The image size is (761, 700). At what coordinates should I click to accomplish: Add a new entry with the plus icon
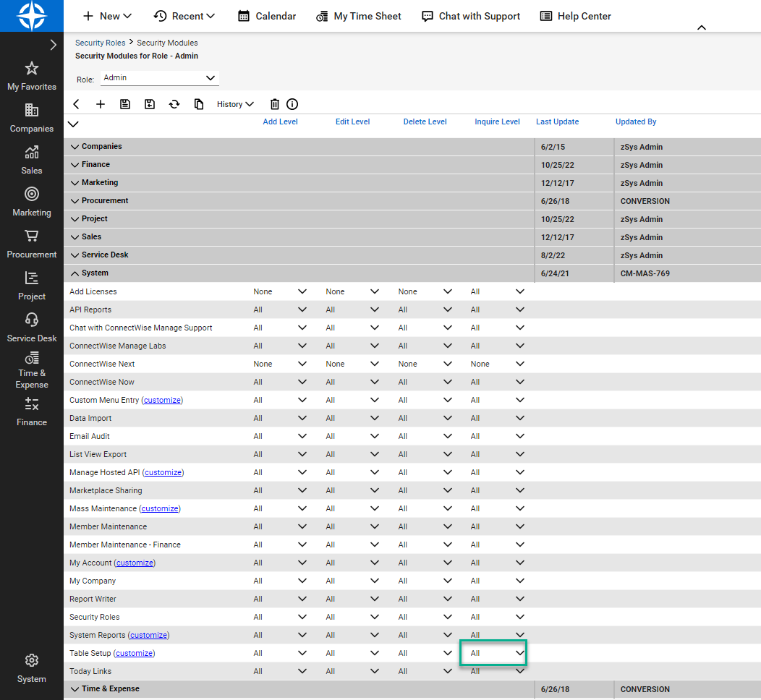[x=101, y=104]
